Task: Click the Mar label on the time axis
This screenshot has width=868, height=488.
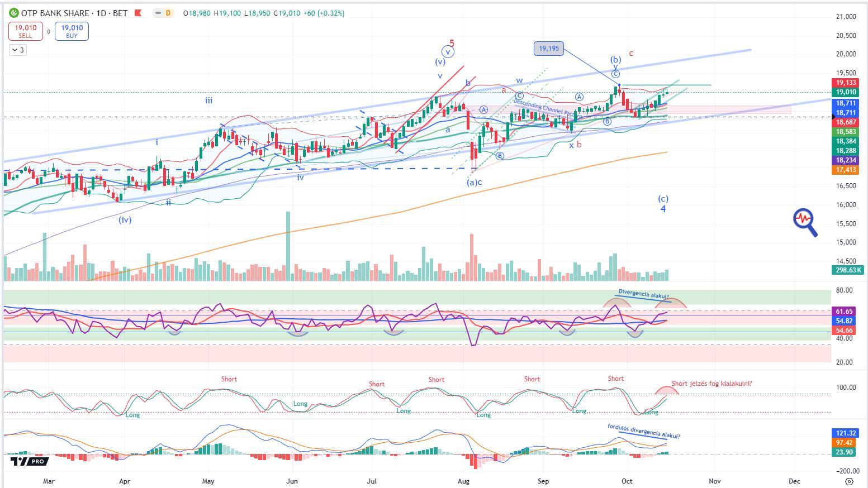Action: coord(49,481)
